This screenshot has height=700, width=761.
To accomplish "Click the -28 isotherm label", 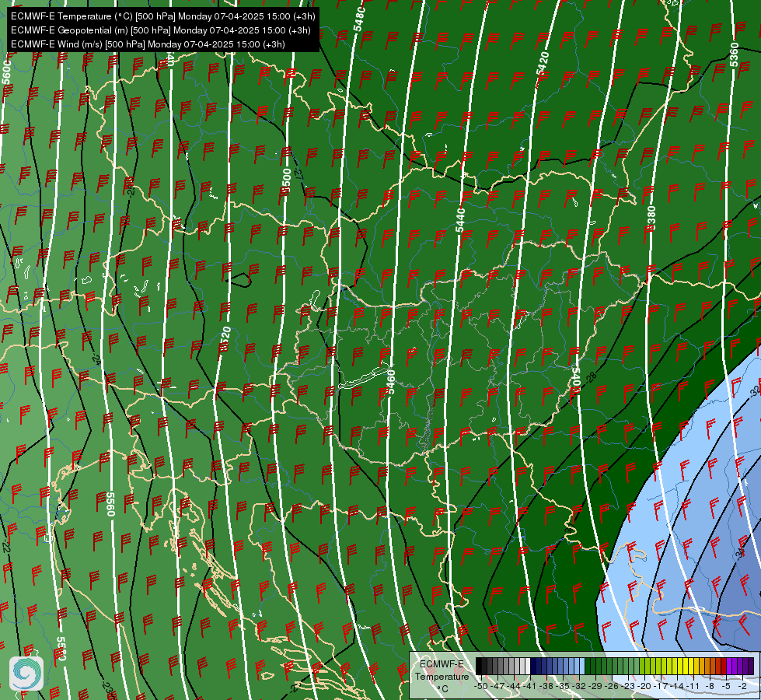I will point(591,377).
